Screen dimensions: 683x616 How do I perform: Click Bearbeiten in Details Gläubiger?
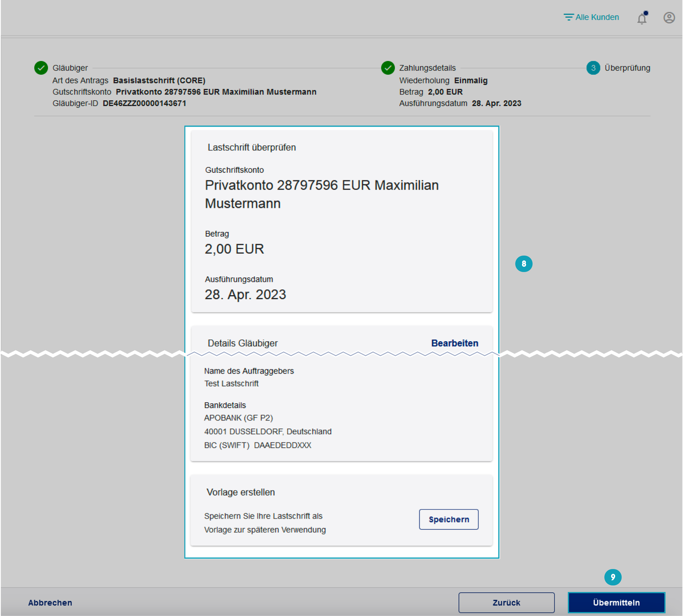455,343
